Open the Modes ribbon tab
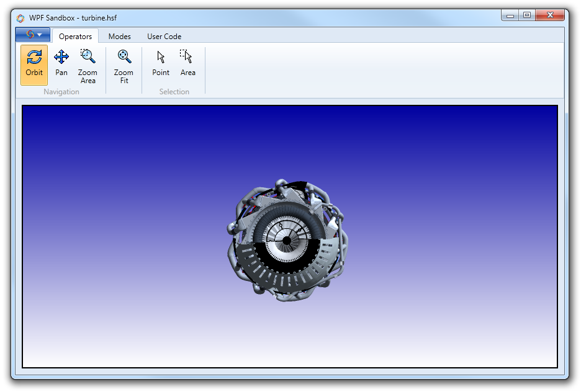 119,37
